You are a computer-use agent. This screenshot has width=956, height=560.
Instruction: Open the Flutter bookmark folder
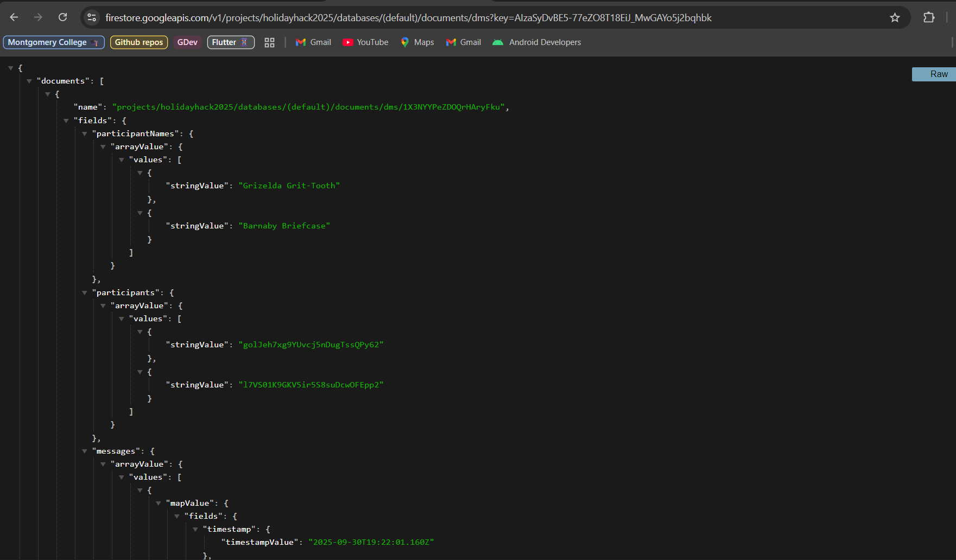[231, 42]
